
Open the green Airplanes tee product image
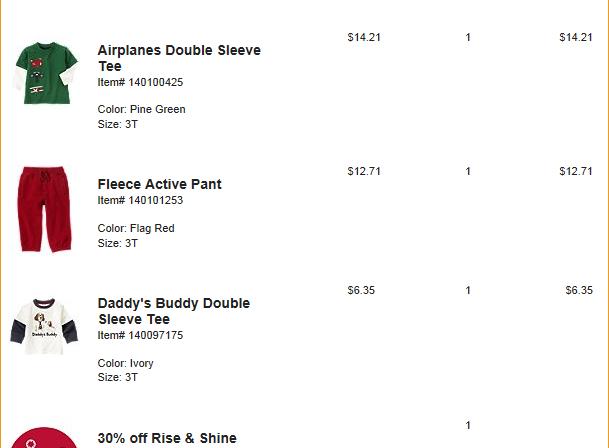click(45, 73)
